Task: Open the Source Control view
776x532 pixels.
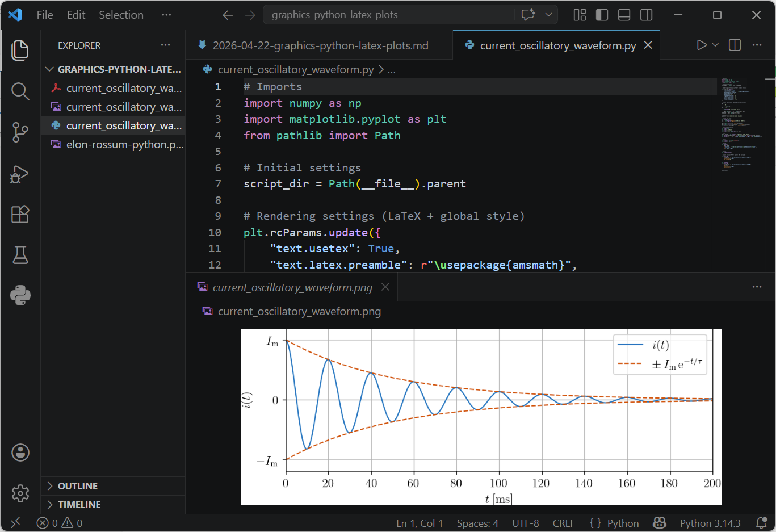Action: point(20,132)
